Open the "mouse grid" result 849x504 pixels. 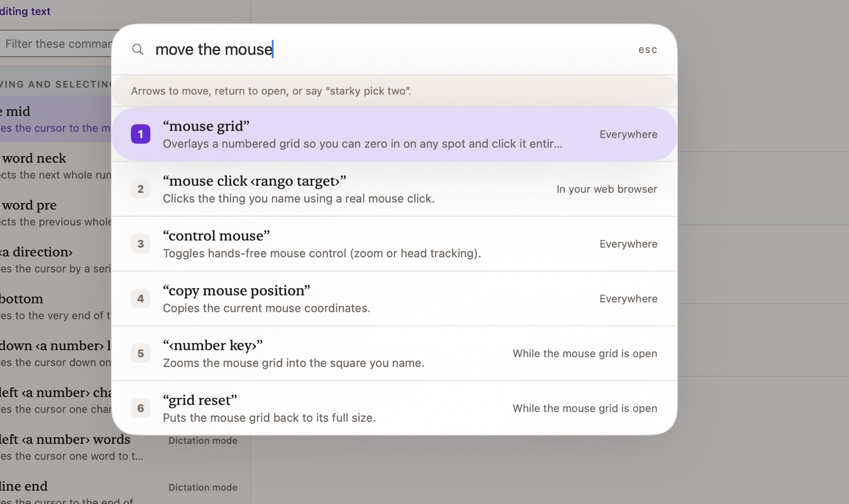[x=394, y=134]
